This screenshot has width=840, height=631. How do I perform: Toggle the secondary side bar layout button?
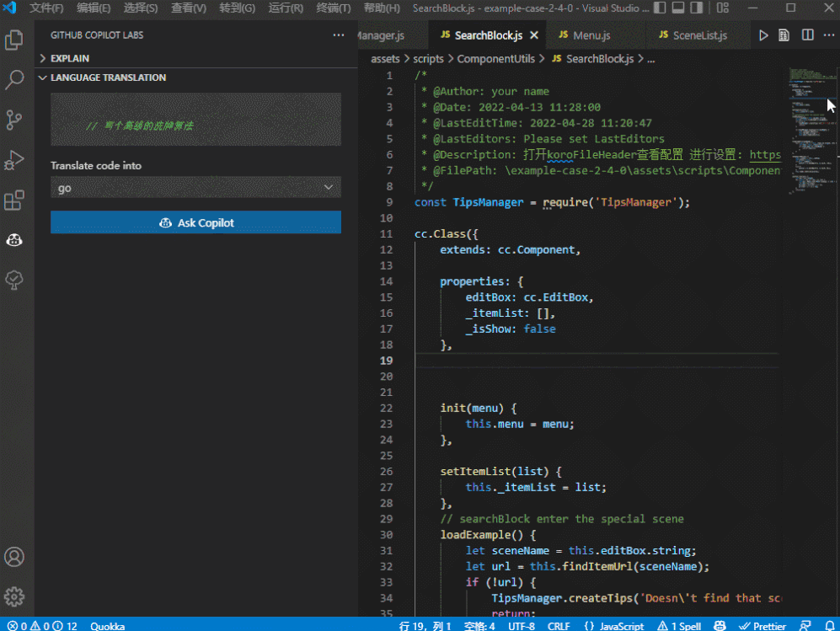coord(698,8)
